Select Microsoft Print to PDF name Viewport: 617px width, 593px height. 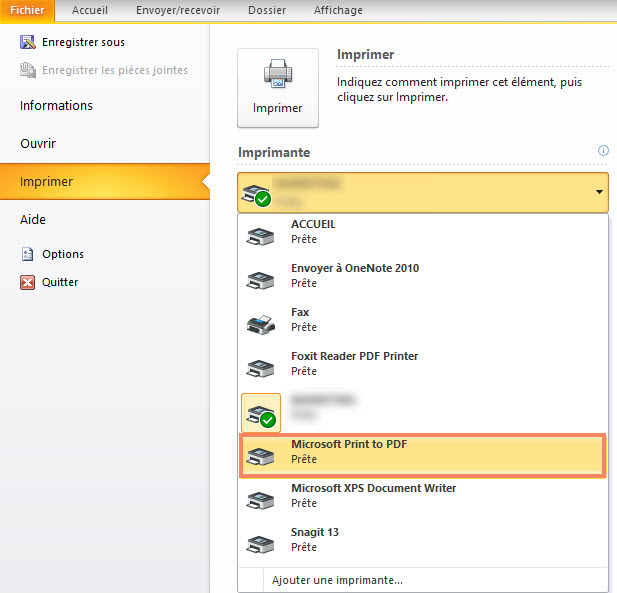(349, 444)
